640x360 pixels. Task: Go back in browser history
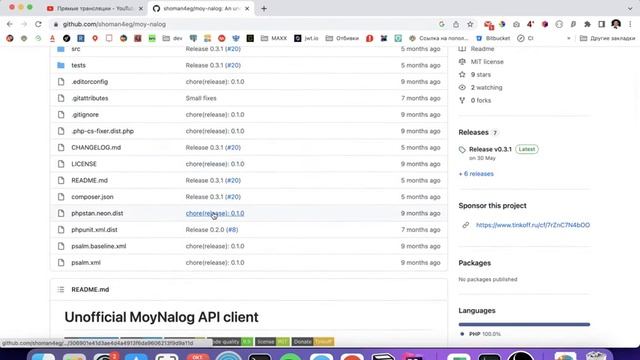(x=10, y=24)
